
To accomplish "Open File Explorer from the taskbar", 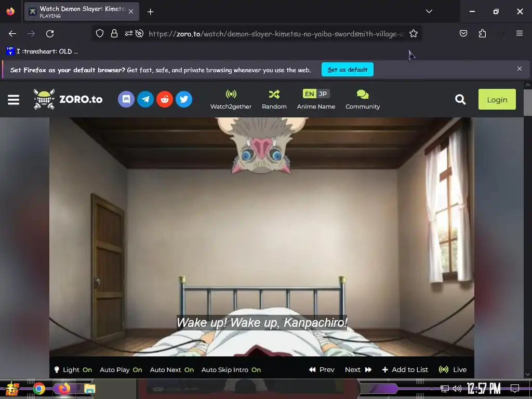I will 89,389.
